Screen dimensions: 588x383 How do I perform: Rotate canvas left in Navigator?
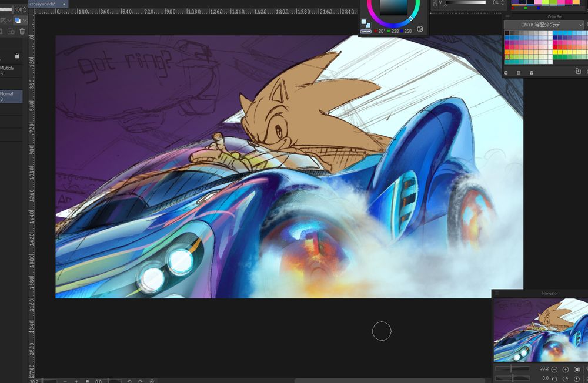[x=554, y=379]
